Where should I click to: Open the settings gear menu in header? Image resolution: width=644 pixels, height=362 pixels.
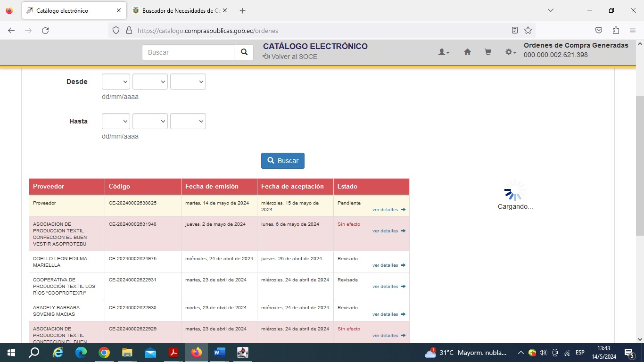[510, 52]
